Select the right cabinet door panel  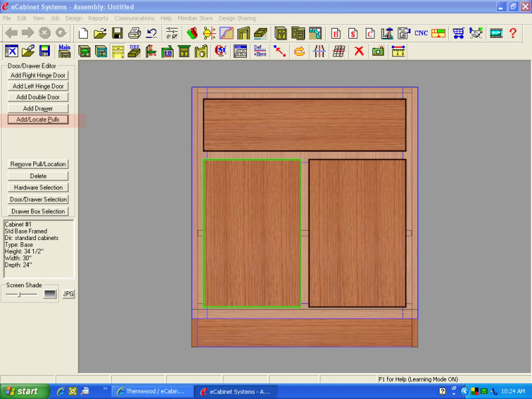(x=357, y=233)
